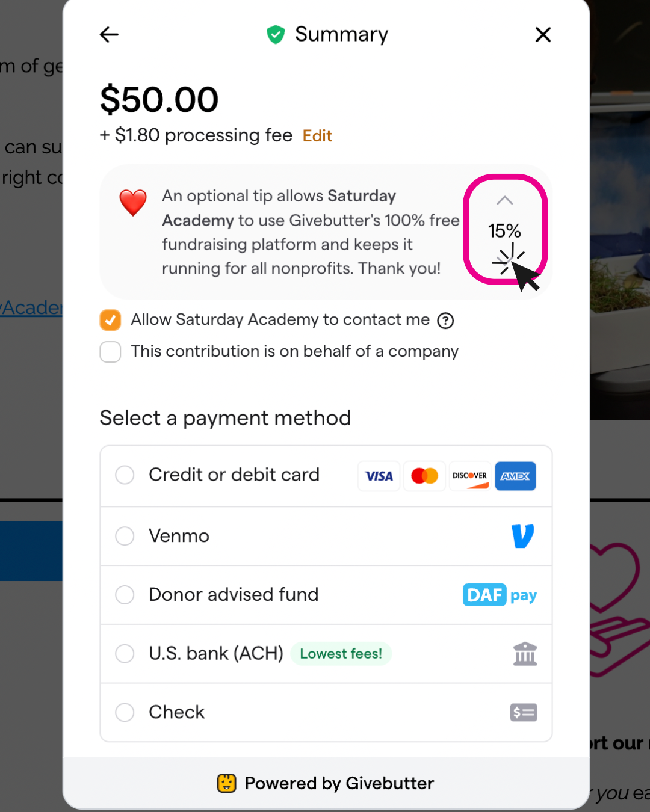Increase tip using the up chevron
Viewport: 650px width, 812px height.
[x=505, y=200]
